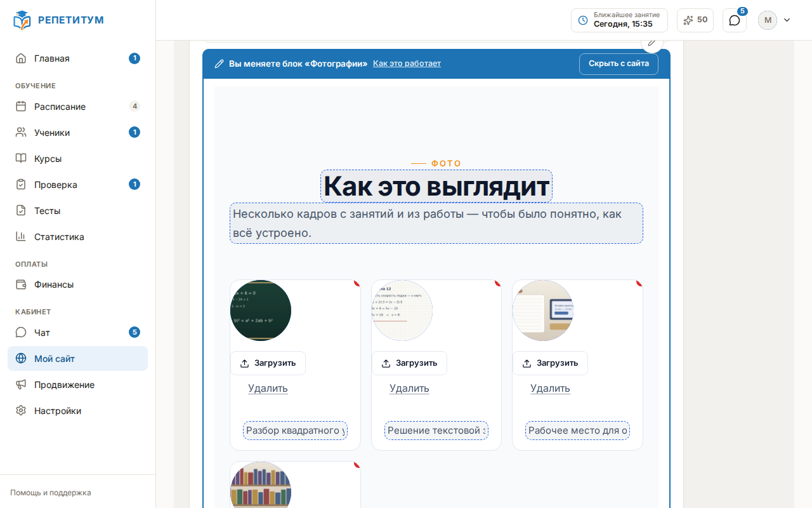Open Статистика in sidebar
This screenshot has height=508, width=812.
pos(77,237)
